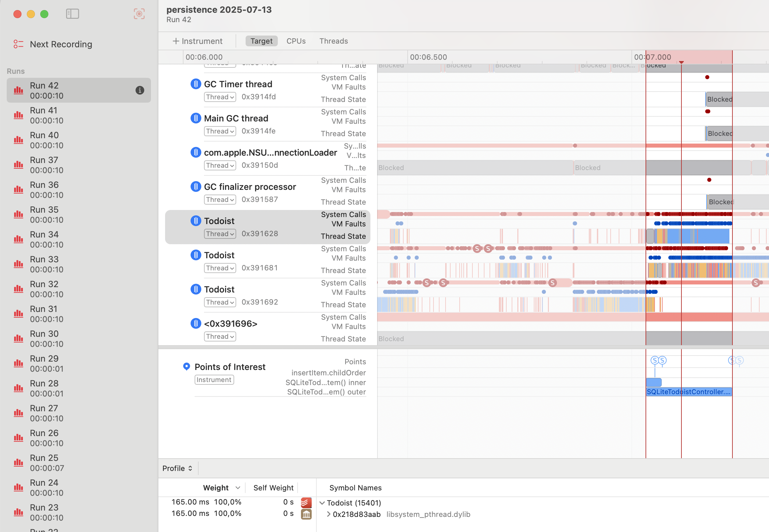Screen dimensions: 769x532
Task: Click the histogram icon beside Run 42
Action: [x=18, y=90]
